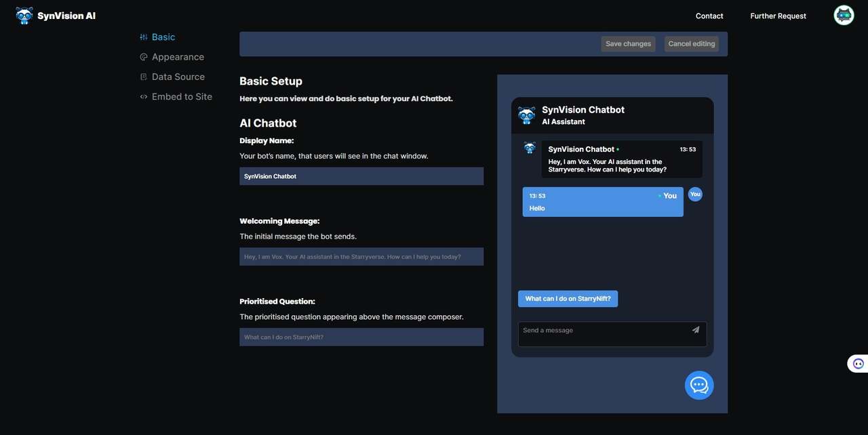This screenshot has width=868, height=435.
Task: Click the send message paper plane icon
Action: (695, 330)
